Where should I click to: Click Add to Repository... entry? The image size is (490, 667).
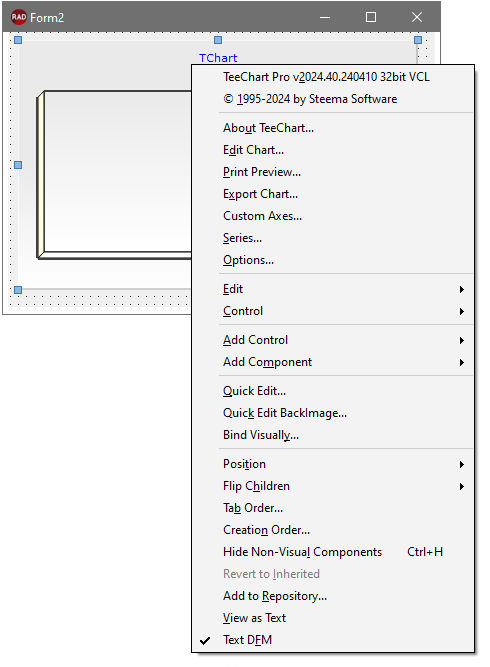tap(333, 596)
